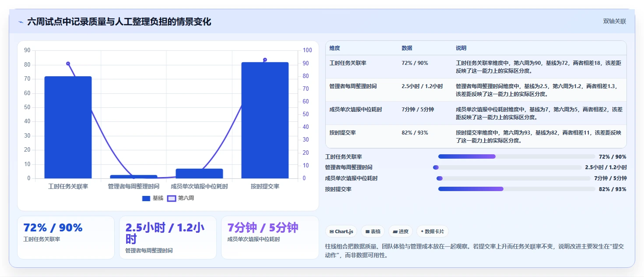This screenshot has width=644, height=277.
Task: Click table cell 82% / 93%
Action: [415, 133]
